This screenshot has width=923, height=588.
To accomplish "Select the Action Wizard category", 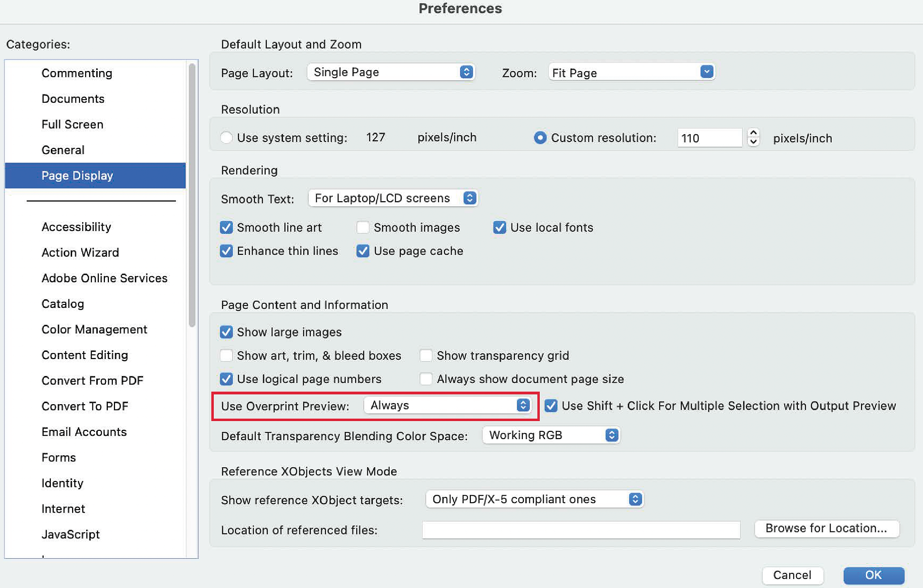I will point(95,253).
